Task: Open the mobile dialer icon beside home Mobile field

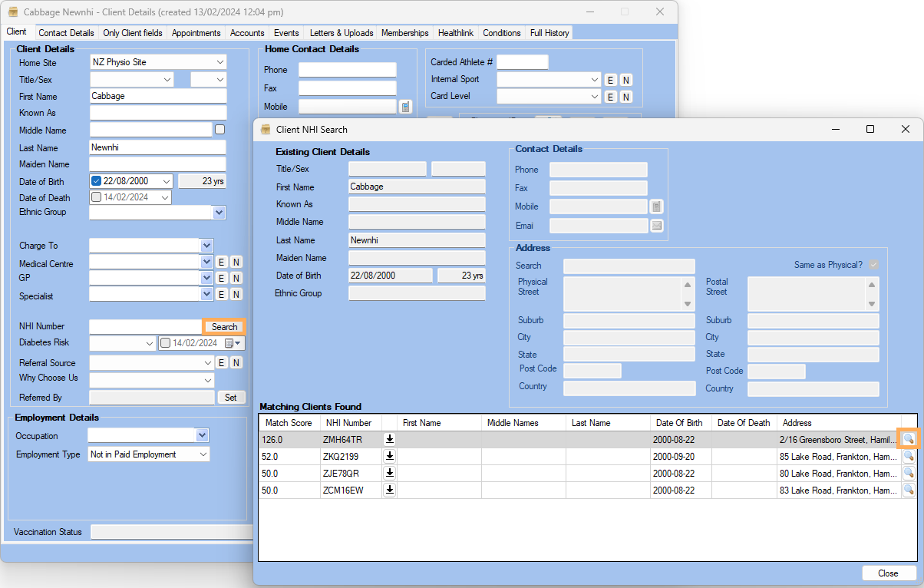Action: 405,106
